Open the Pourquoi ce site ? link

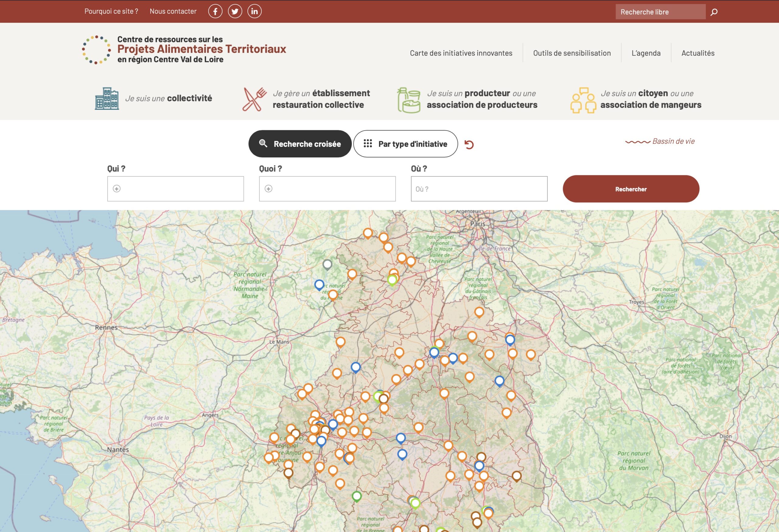[x=111, y=11]
